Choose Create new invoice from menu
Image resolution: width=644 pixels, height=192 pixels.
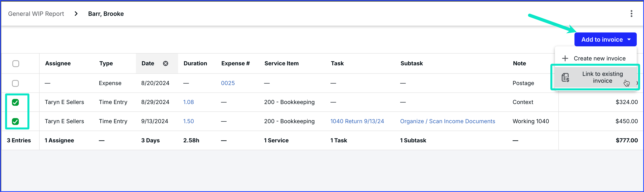click(x=599, y=58)
